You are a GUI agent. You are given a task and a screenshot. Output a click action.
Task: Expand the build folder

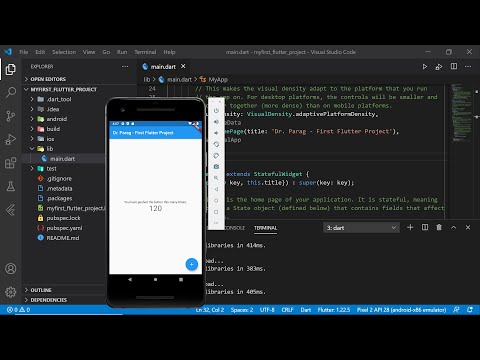click(x=49, y=129)
